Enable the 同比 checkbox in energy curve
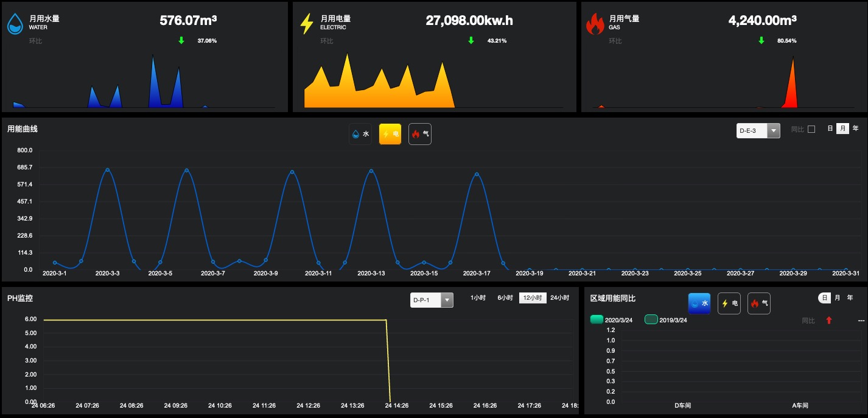This screenshot has height=418, width=868. coord(811,129)
